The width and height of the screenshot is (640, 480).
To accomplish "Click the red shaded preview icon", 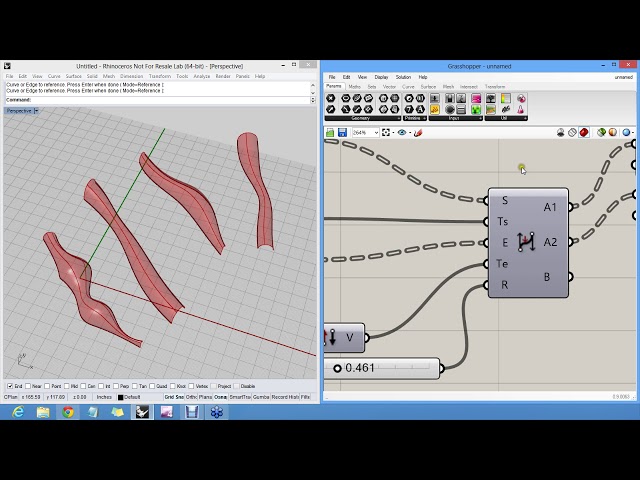I will (x=584, y=133).
